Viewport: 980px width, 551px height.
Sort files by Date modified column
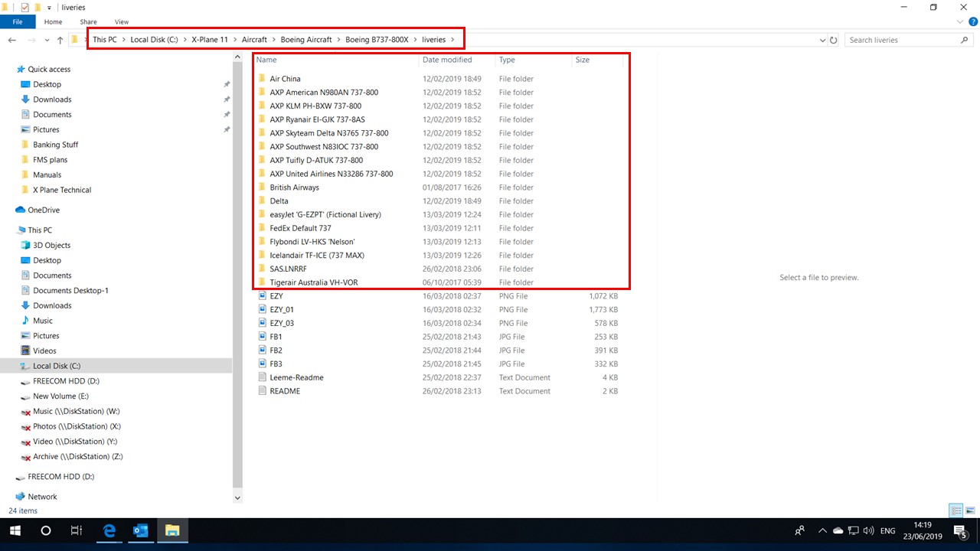tap(447, 60)
